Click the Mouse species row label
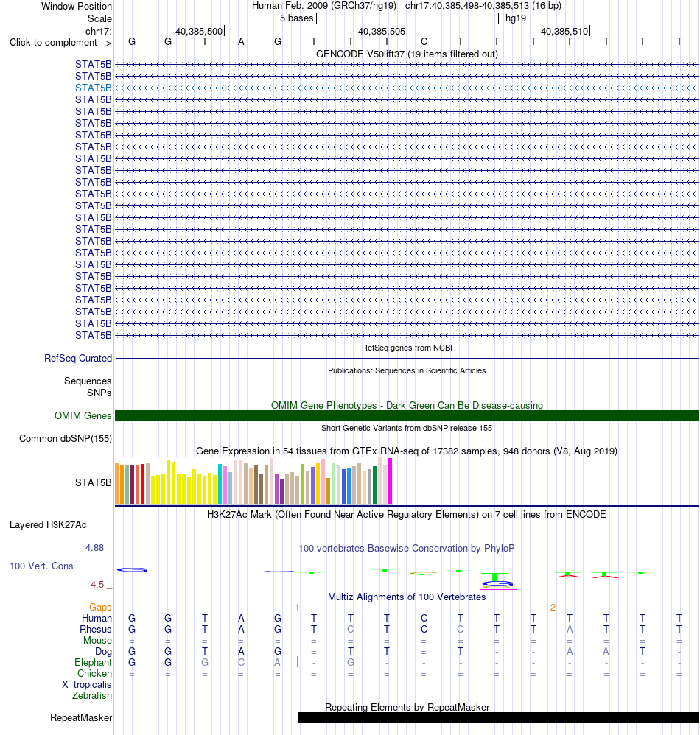700x735 pixels. (x=97, y=640)
